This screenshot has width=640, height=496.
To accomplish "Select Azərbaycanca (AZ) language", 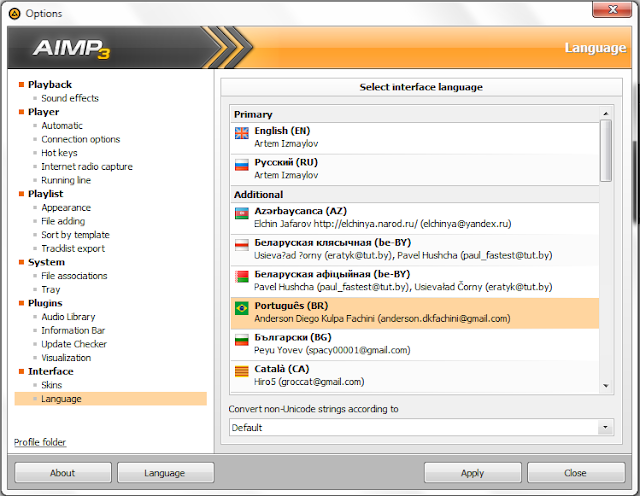I will pos(415,218).
